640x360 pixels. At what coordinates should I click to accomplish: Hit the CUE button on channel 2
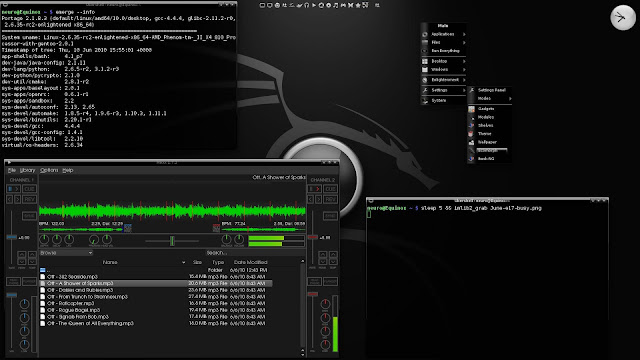[330, 189]
